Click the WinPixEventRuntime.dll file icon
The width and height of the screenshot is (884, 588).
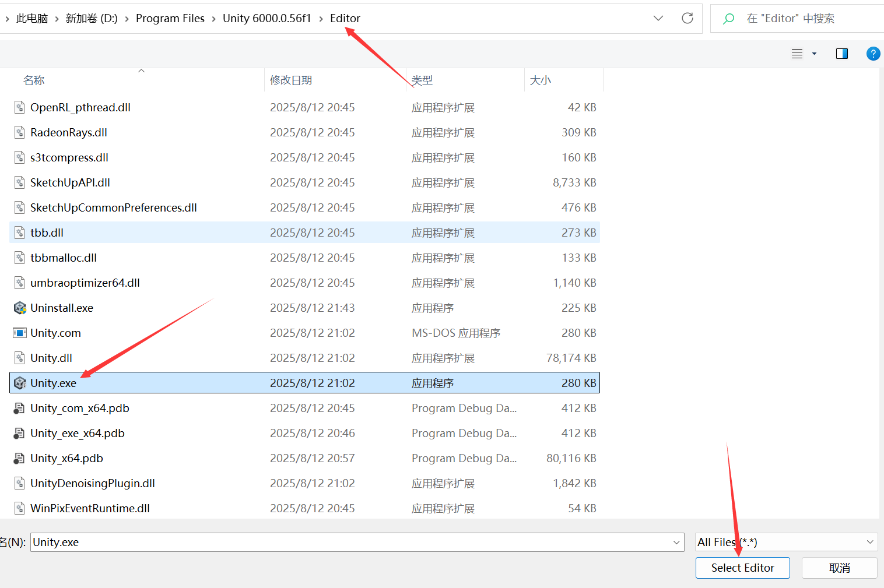[20, 508]
